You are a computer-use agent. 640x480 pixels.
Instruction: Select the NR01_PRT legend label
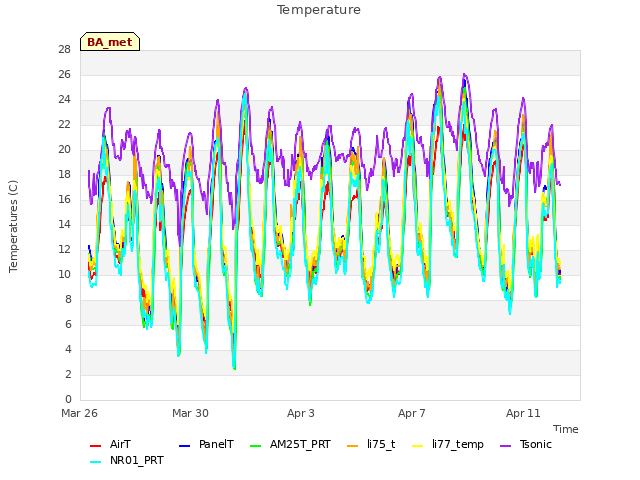(x=137, y=460)
